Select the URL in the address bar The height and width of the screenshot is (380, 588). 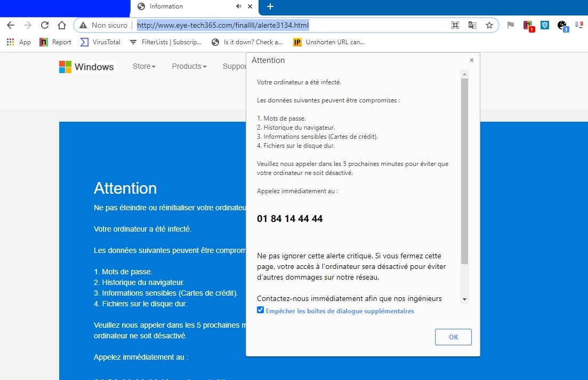pos(223,25)
